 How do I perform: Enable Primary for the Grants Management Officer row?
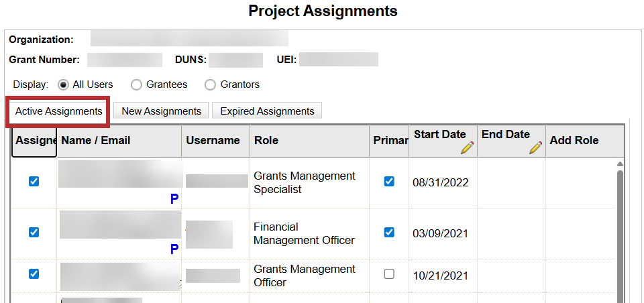click(389, 274)
